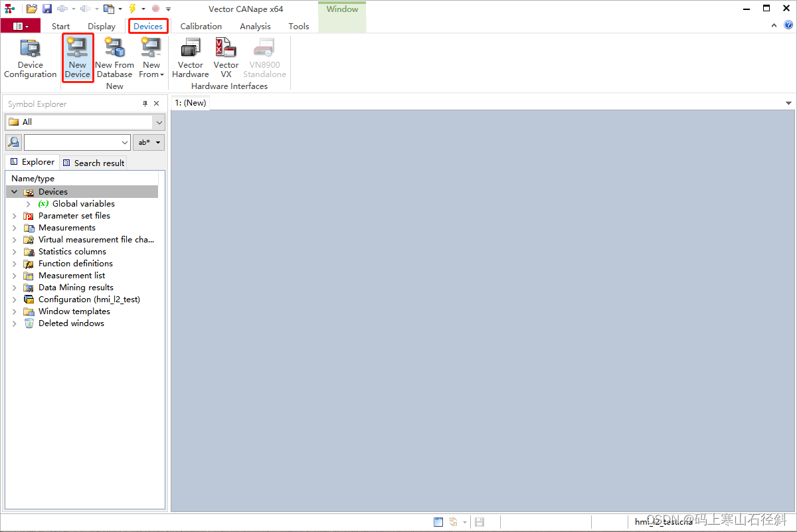Collapse the Devices tree node
Image resolution: width=797 pixels, height=532 pixels.
point(15,192)
